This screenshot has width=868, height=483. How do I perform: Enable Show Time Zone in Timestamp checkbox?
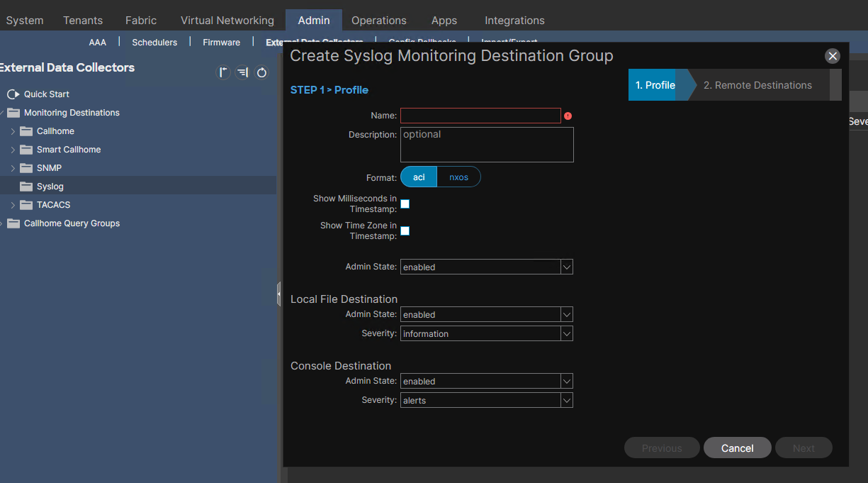pos(405,231)
